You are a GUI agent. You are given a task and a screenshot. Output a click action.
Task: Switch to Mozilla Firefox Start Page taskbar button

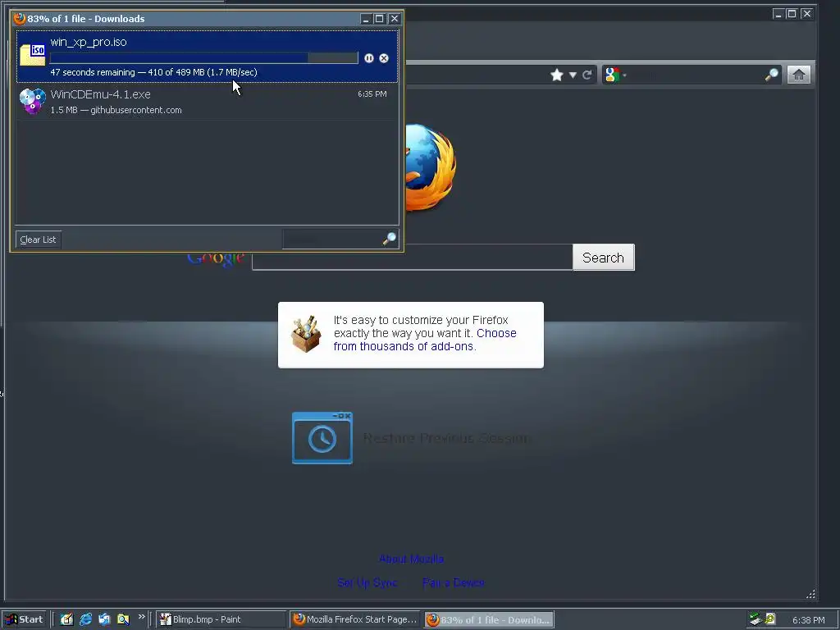point(355,620)
